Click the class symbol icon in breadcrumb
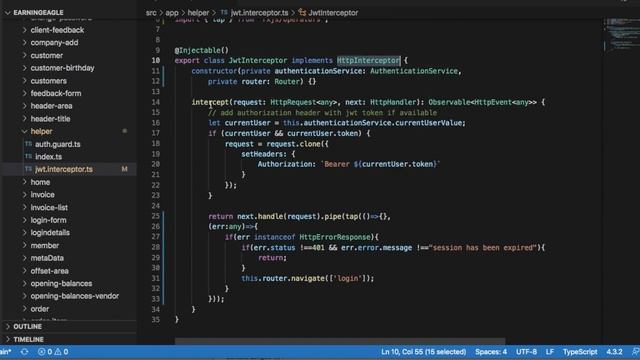640x360 pixels. [302, 13]
